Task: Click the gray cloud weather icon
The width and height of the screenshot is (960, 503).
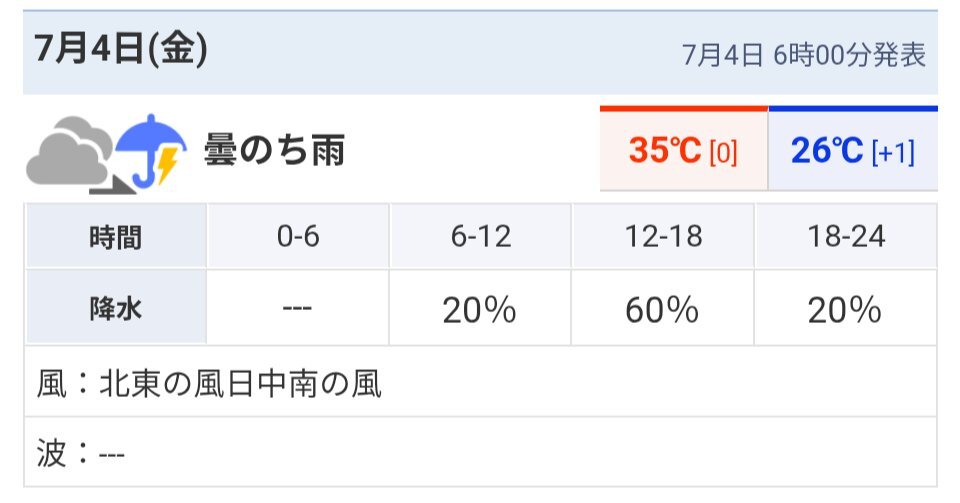Action: (70, 150)
